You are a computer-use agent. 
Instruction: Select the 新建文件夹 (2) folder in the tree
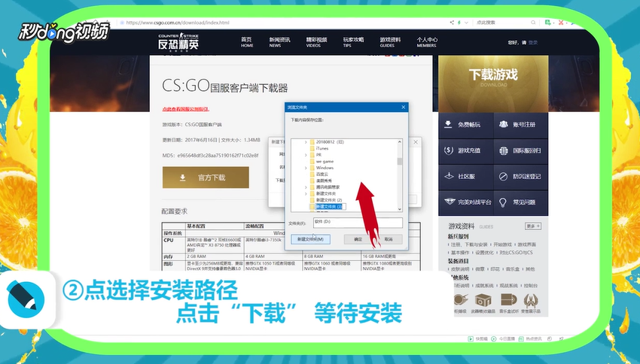pos(329,200)
